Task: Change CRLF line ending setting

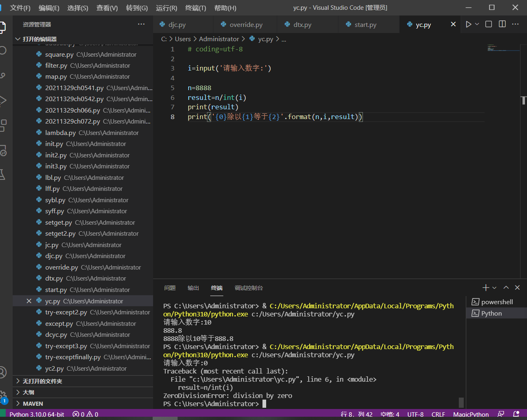Action: tap(438, 414)
